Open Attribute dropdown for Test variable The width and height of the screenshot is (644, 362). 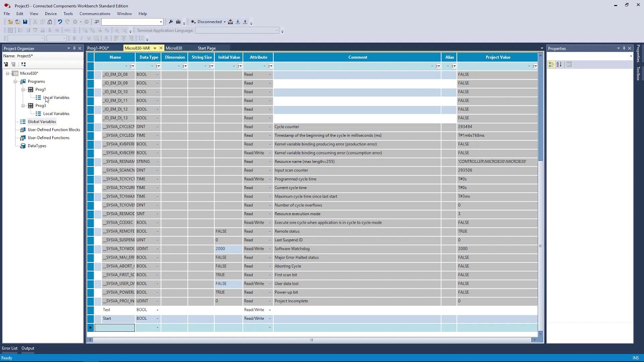[270, 310]
